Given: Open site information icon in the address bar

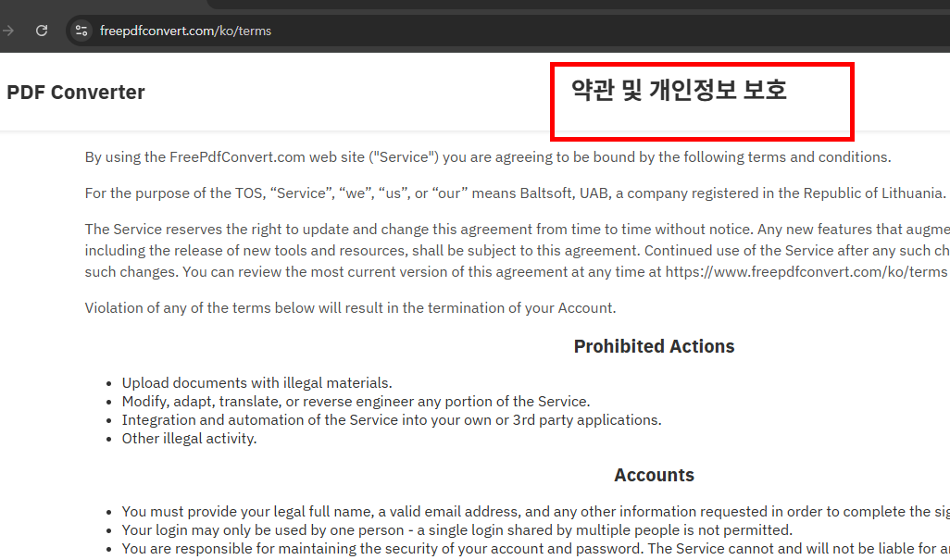Looking at the screenshot, I should click(x=81, y=30).
